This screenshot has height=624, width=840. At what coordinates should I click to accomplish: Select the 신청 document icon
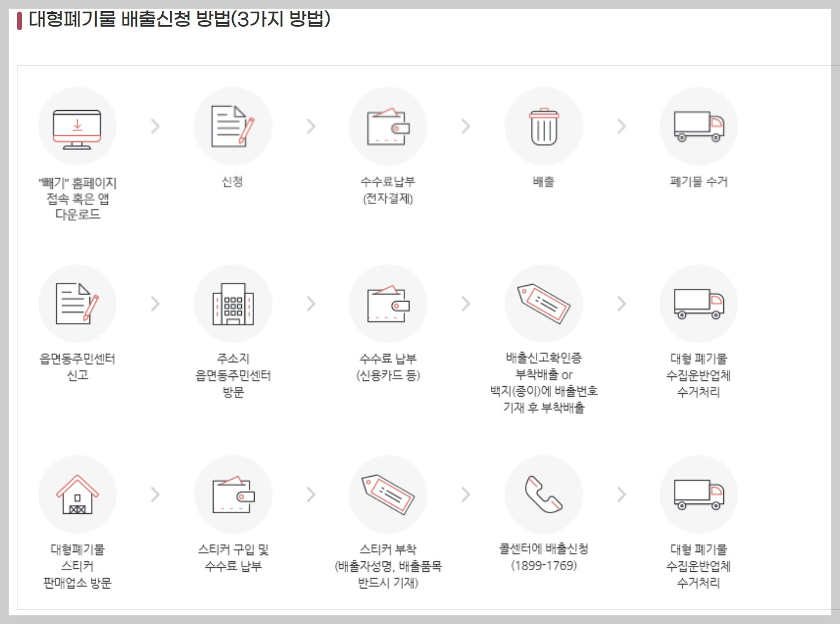tap(233, 126)
